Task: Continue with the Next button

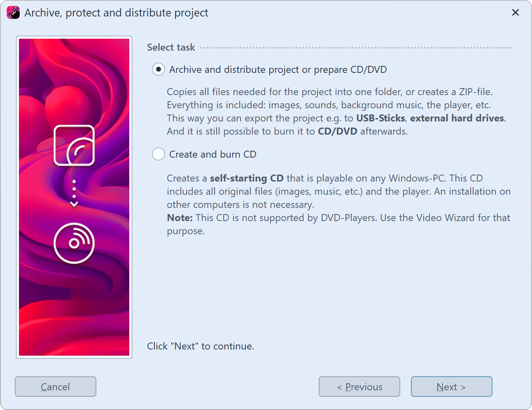Action: click(x=451, y=387)
